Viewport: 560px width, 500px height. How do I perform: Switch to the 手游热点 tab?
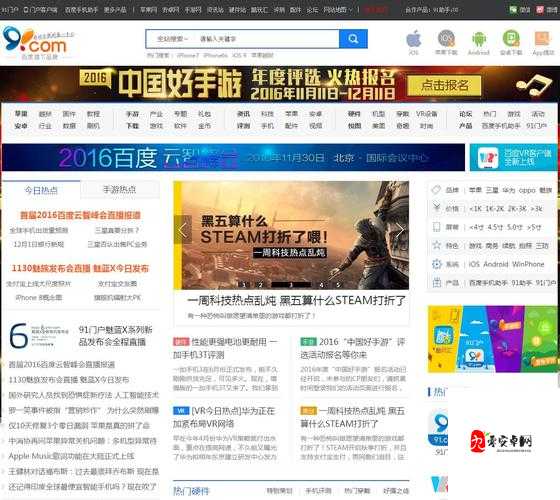[120, 190]
